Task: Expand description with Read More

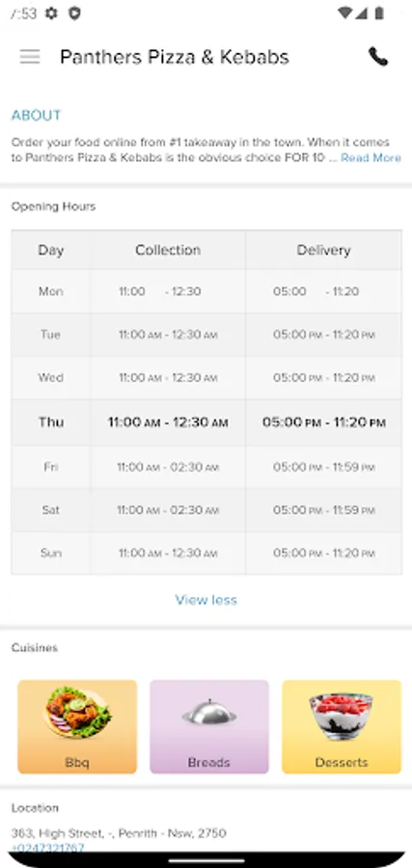Action: 371,158
